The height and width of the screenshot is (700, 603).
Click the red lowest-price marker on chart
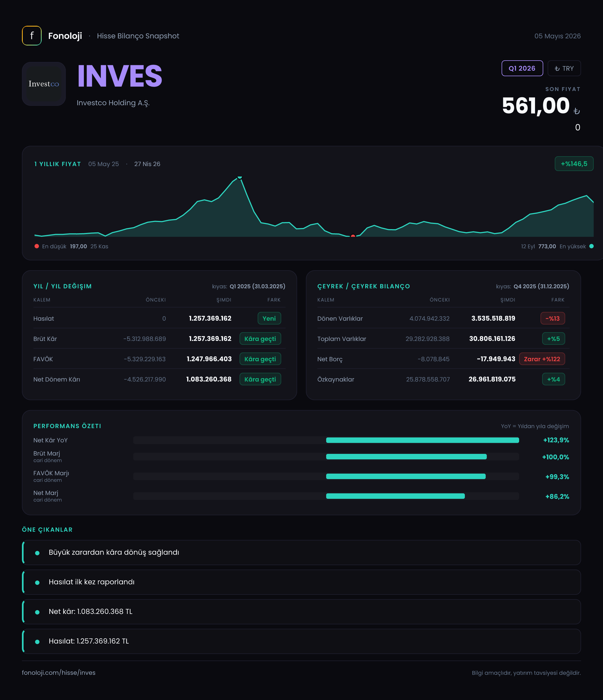353,236
